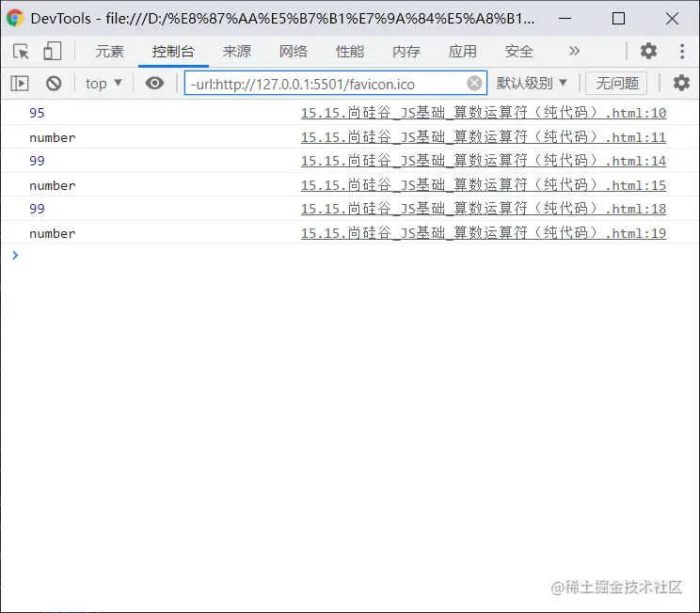The width and height of the screenshot is (700, 613).
Task: Open source link ending in html:14
Action: [484, 161]
